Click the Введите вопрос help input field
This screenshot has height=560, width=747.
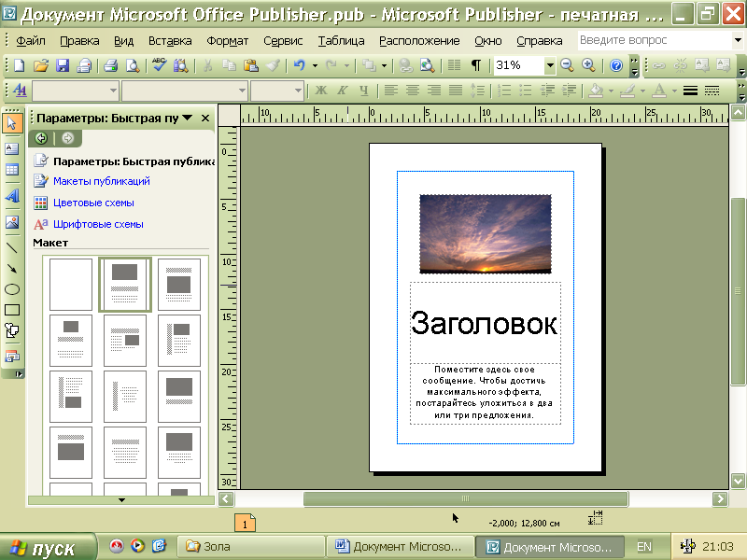click(x=655, y=40)
